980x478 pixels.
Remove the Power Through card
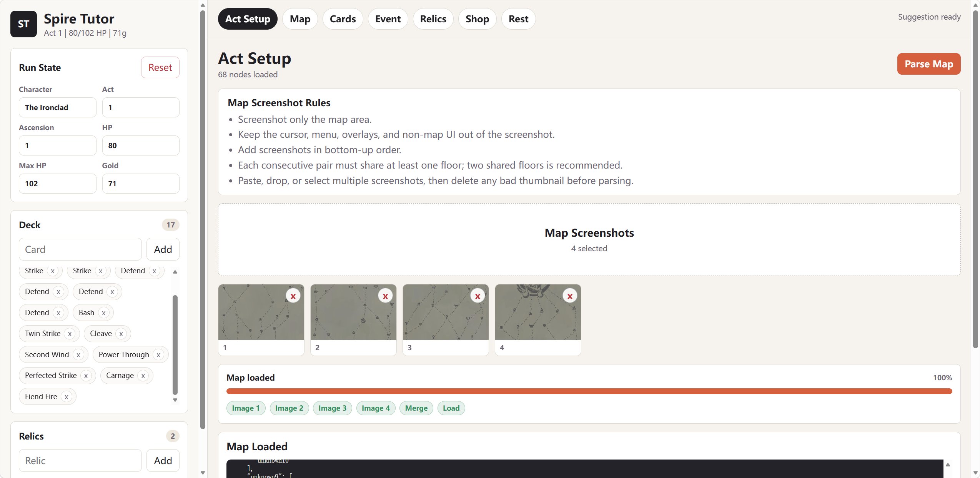[x=158, y=355]
